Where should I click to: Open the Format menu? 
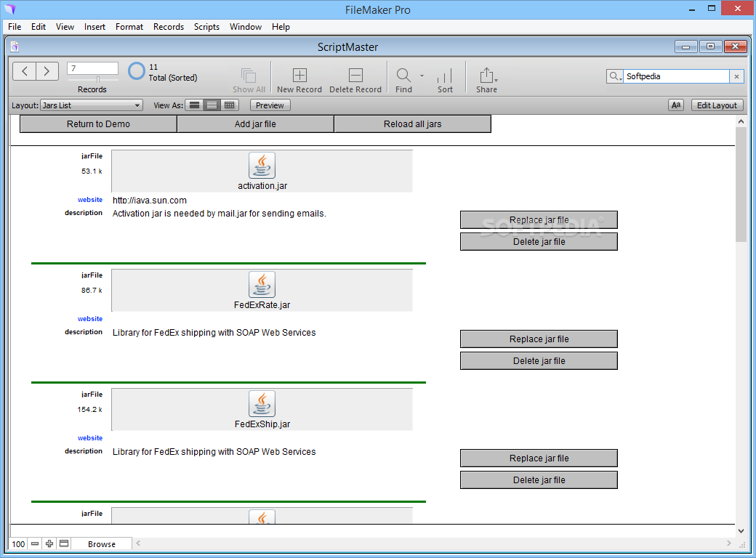coord(129,26)
